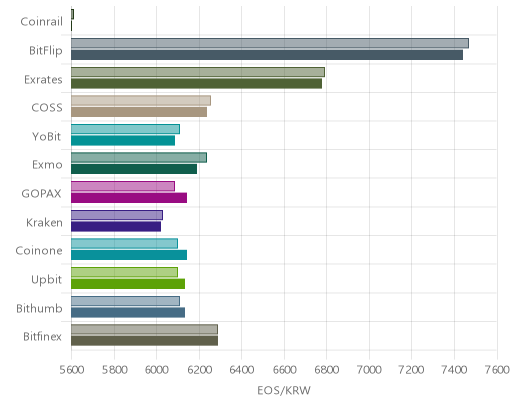Select the teal lower YoBit bar
The image size is (512, 408).
coord(123,141)
